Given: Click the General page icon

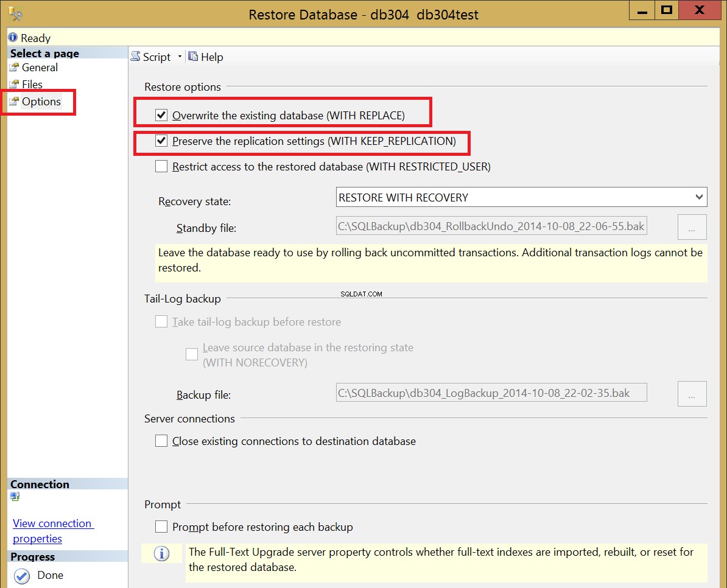Looking at the screenshot, I should click(x=15, y=68).
